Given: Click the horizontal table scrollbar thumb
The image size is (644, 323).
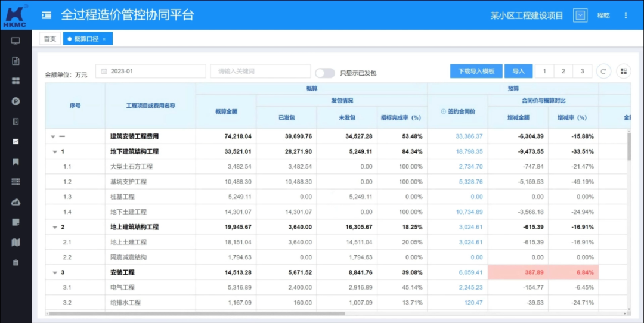Looking at the screenshot, I should [x=197, y=313].
